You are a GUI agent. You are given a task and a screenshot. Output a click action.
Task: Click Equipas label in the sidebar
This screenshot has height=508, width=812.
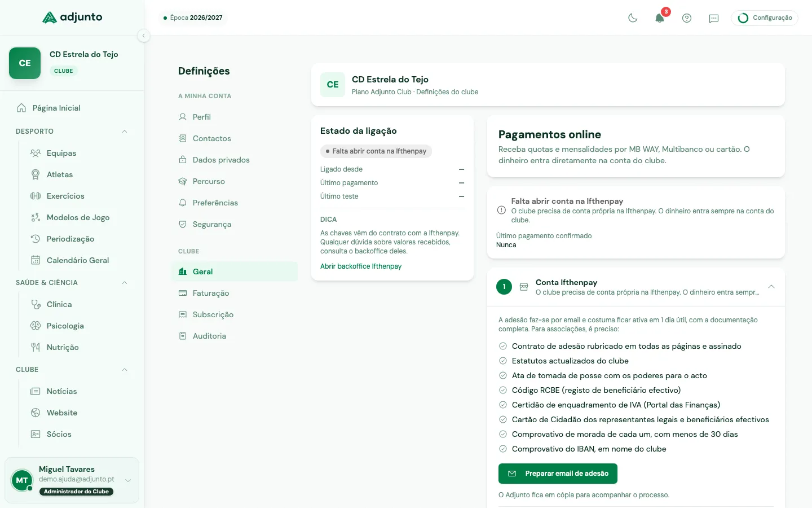pos(61,153)
